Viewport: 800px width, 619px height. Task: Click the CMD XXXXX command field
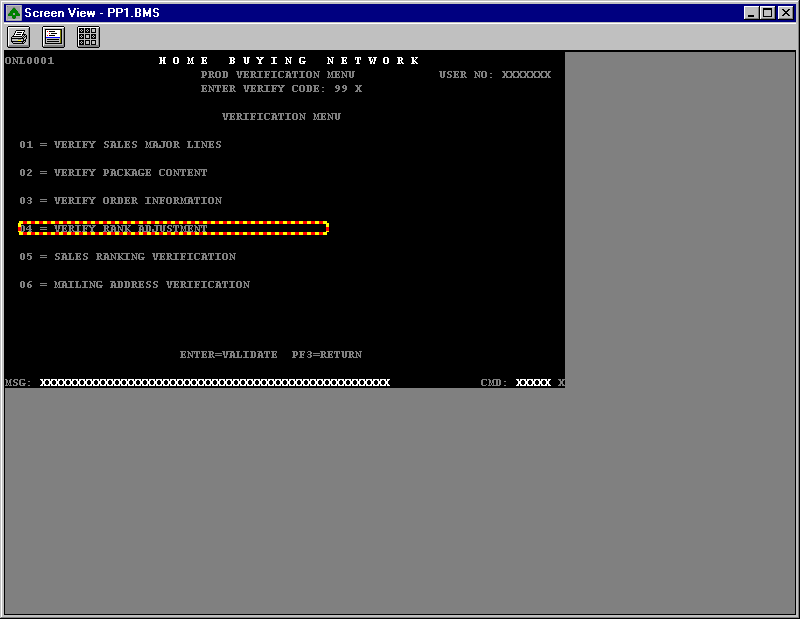click(533, 383)
